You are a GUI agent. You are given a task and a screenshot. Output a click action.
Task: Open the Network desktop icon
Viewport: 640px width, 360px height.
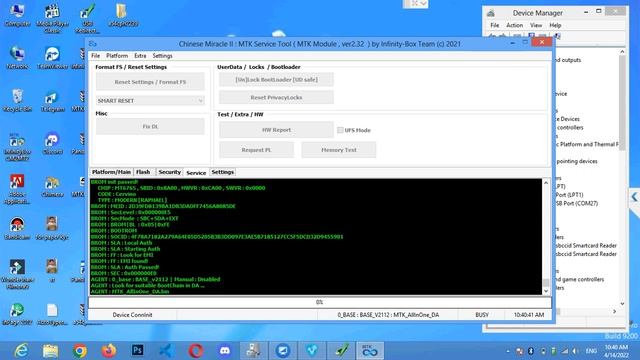point(17,57)
